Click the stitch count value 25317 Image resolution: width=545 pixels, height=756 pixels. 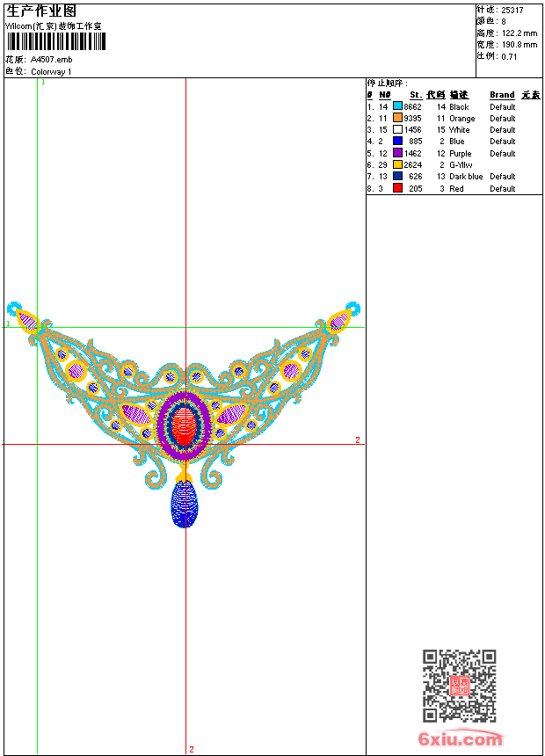pyautogui.click(x=512, y=11)
